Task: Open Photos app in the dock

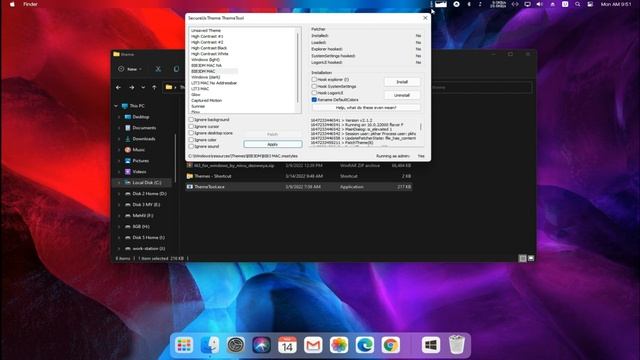Action: 339,345
